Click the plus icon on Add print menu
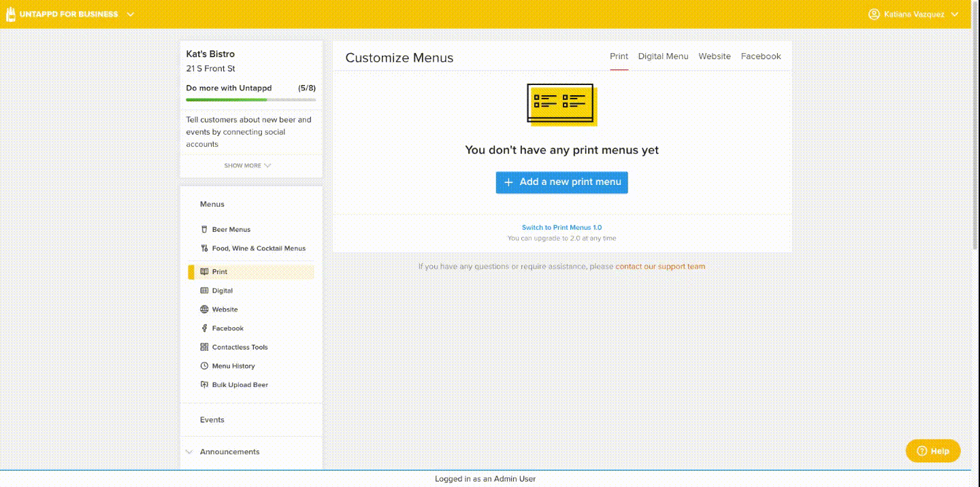Viewport: 980px width, 487px height. coord(508,182)
